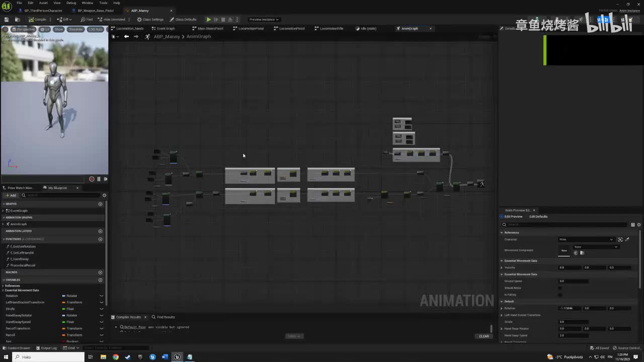The image size is (644, 362).
Task: Navigate forward in graph history
Action: coord(136,37)
